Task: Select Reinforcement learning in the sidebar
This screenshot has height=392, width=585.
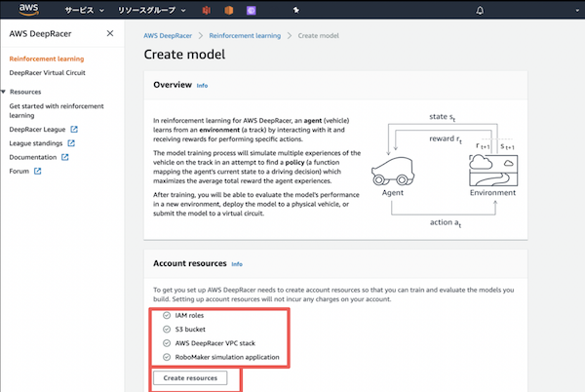Action: pyautogui.click(x=47, y=59)
